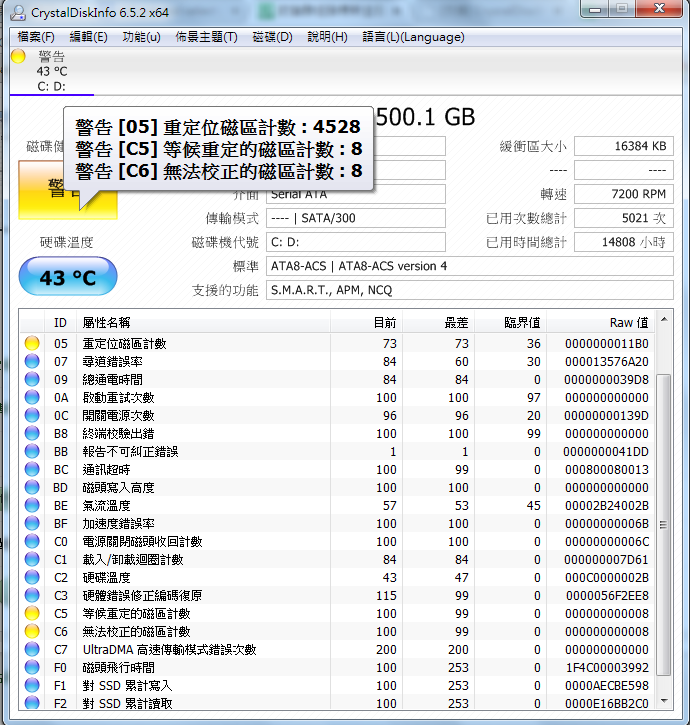
Task: Open the 編輯(E) menu
Action: [x=88, y=37]
